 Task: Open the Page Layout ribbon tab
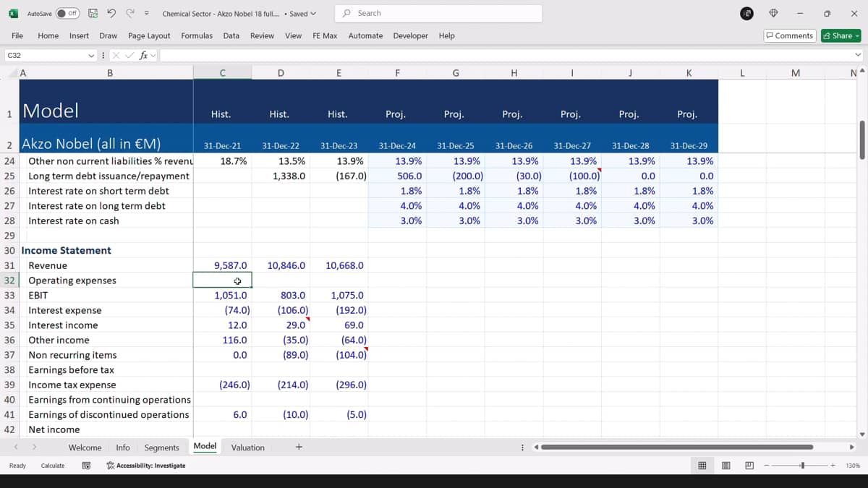click(149, 35)
